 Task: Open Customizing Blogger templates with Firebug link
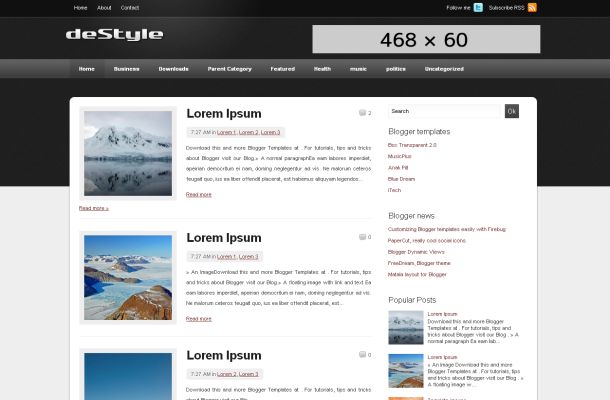(x=447, y=229)
